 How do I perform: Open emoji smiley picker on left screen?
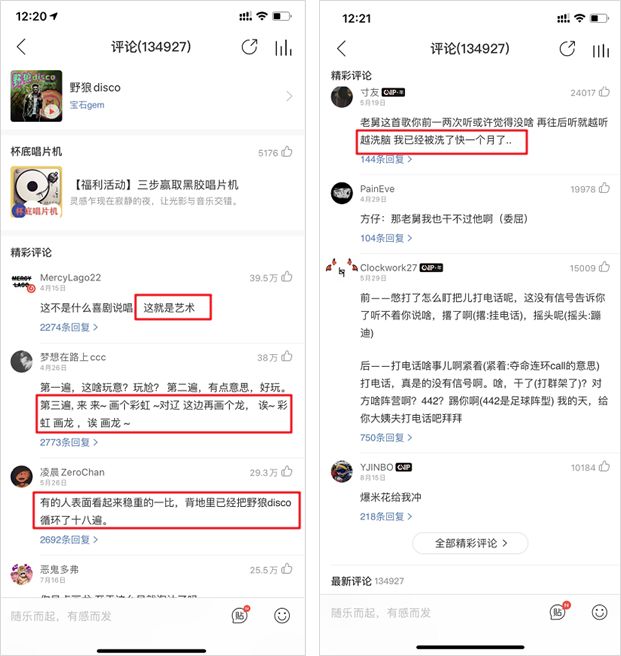click(282, 615)
